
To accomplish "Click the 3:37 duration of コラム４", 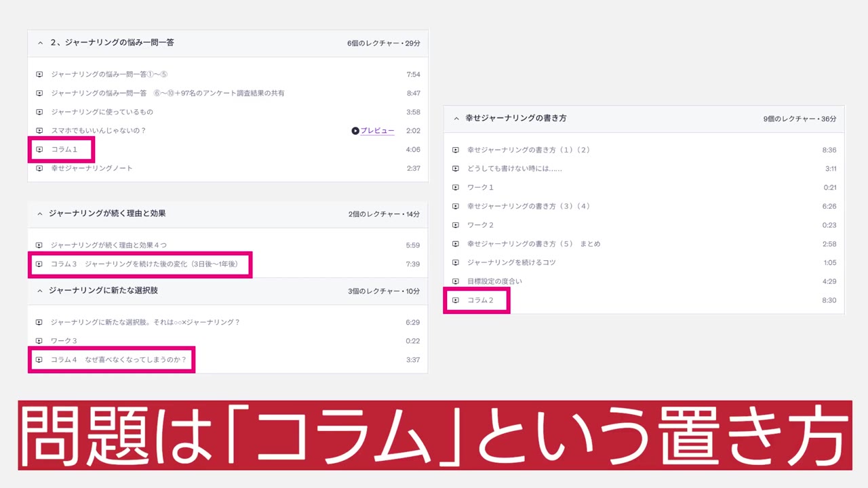I will pos(413,360).
